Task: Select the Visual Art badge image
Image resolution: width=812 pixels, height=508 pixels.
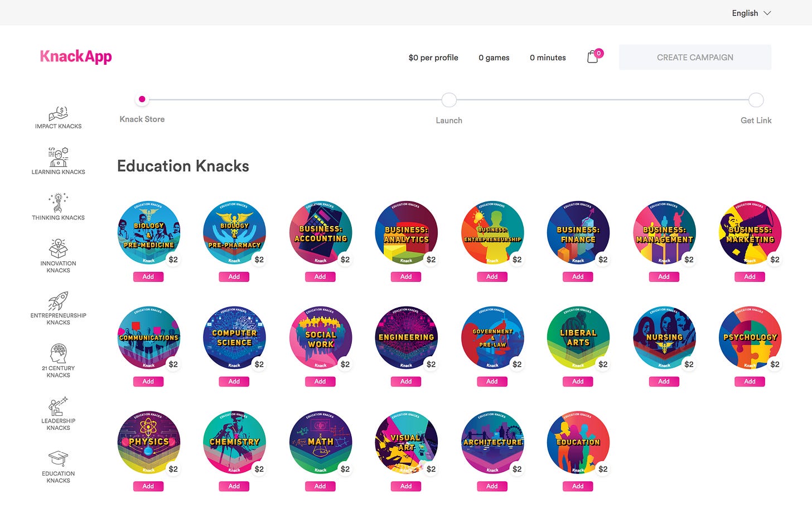Action: (x=407, y=443)
